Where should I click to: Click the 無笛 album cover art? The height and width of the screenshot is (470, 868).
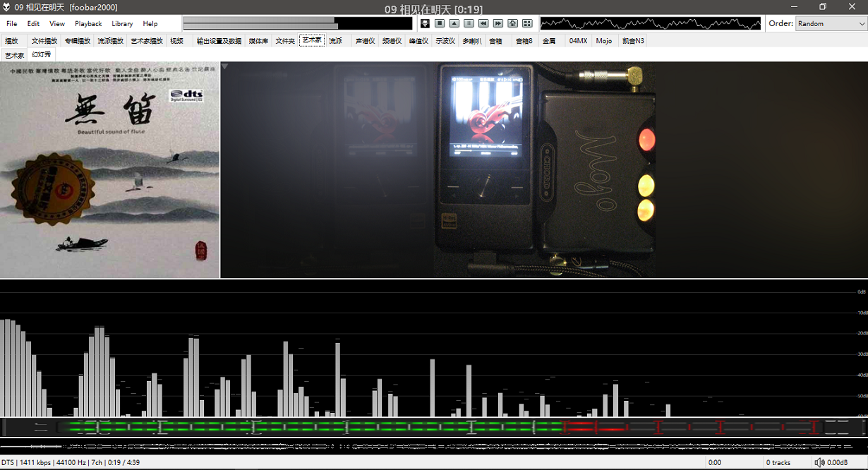coord(110,170)
